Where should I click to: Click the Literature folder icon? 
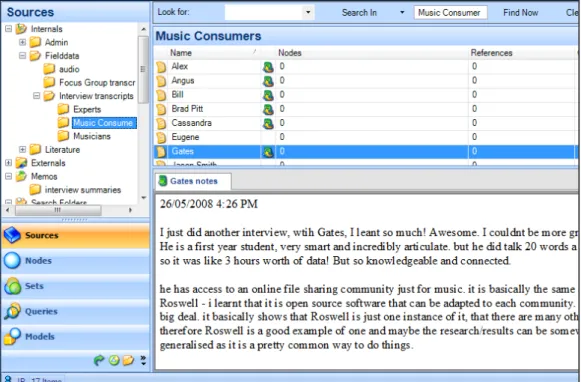click(35, 149)
